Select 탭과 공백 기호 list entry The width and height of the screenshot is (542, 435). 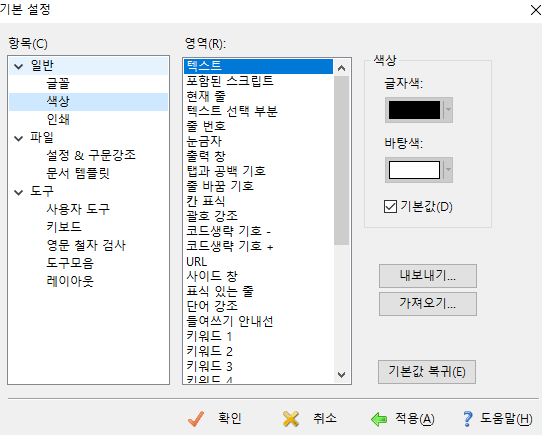(259, 171)
